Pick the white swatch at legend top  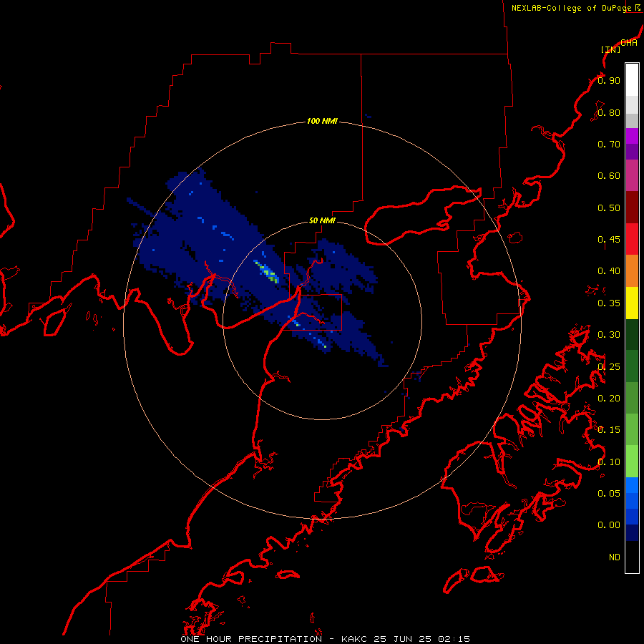click(632, 80)
